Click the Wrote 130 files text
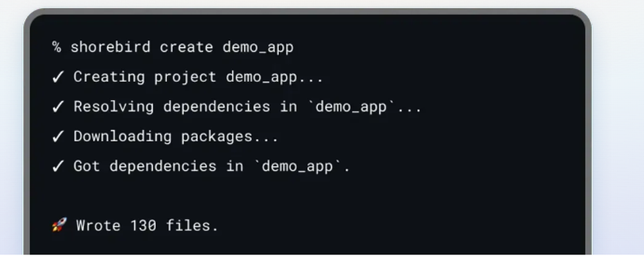The height and width of the screenshot is (274, 644). (x=147, y=226)
